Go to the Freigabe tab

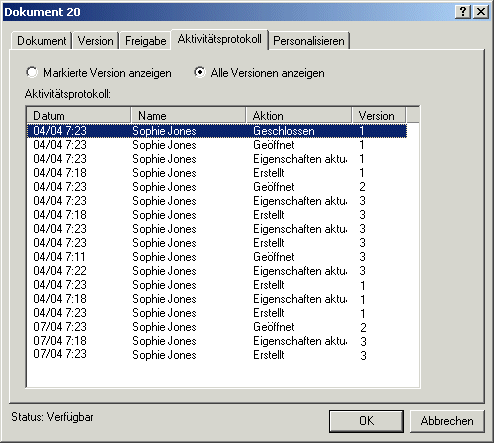[x=146, y=41]
